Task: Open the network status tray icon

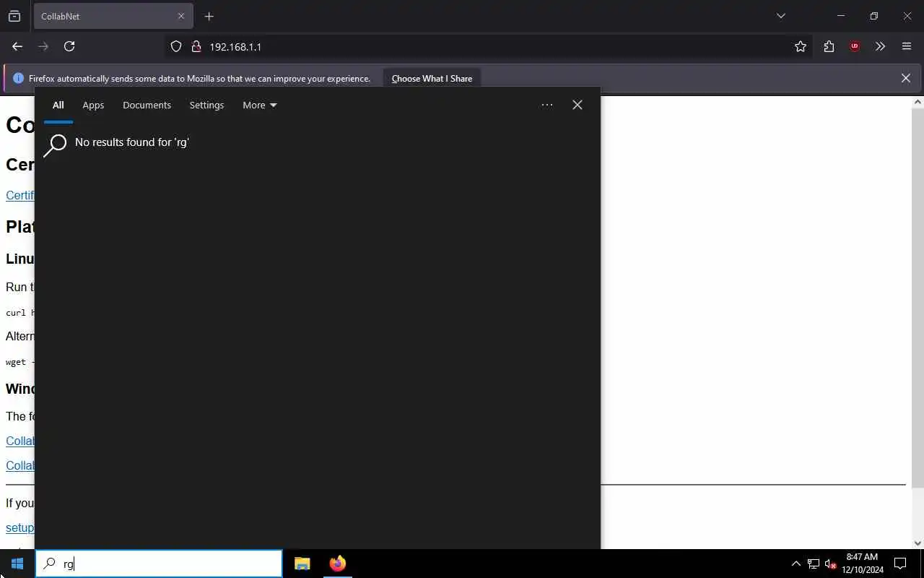Action: (814, 564)
